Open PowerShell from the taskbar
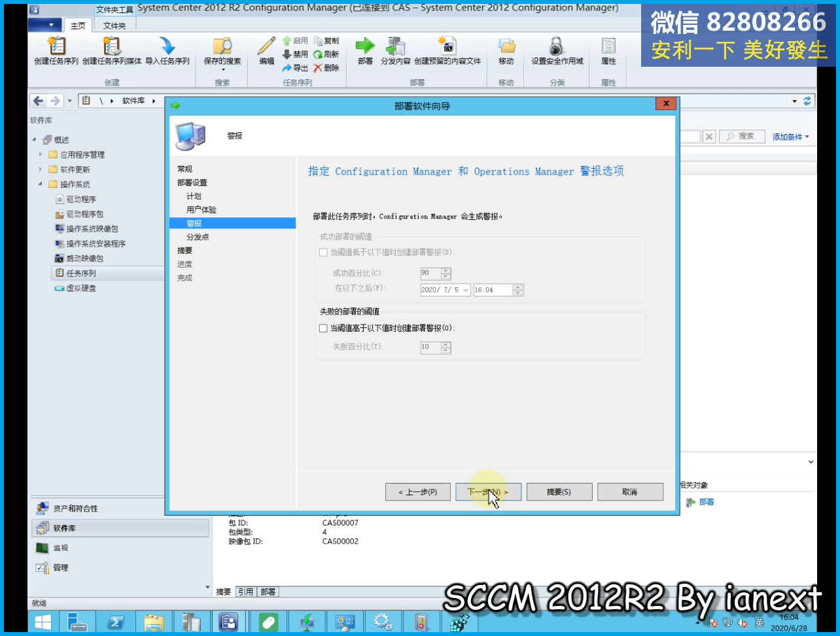Image resolution: width=840 pixels, height=636 pixels. 116,622
